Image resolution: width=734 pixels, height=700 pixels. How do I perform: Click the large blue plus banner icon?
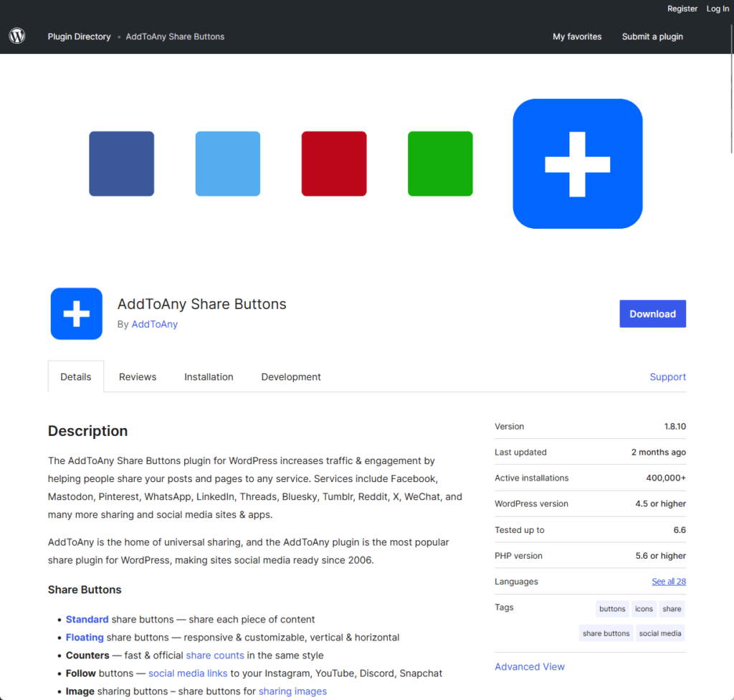pyautogui.click(x=577, y=164)
